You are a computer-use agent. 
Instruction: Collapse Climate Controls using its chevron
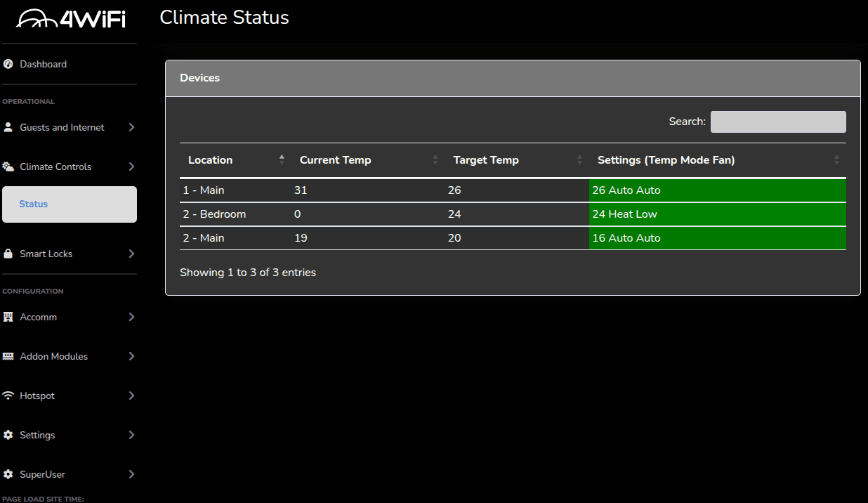131,166
